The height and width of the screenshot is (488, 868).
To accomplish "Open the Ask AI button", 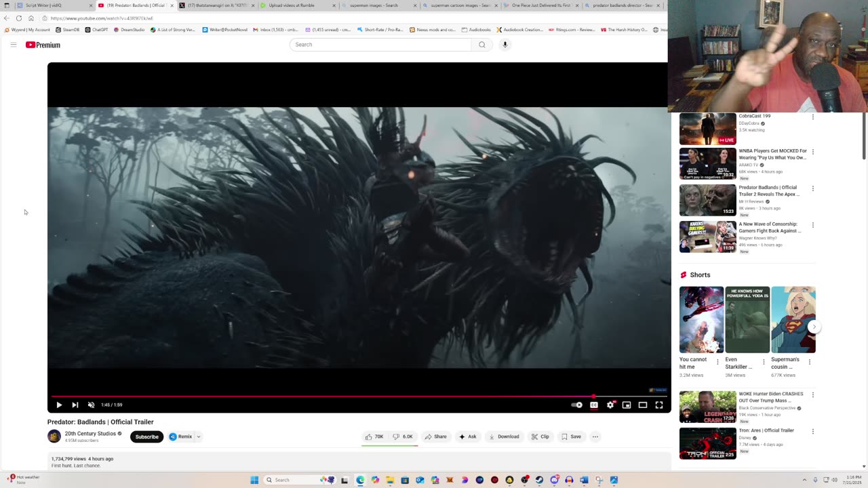I will click(x=468, y=436).
